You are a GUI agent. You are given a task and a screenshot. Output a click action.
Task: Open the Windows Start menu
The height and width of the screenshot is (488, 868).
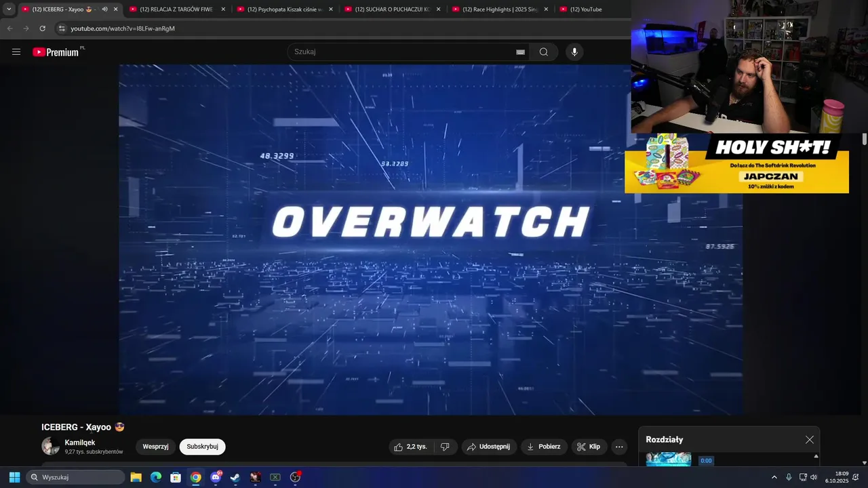14,477
